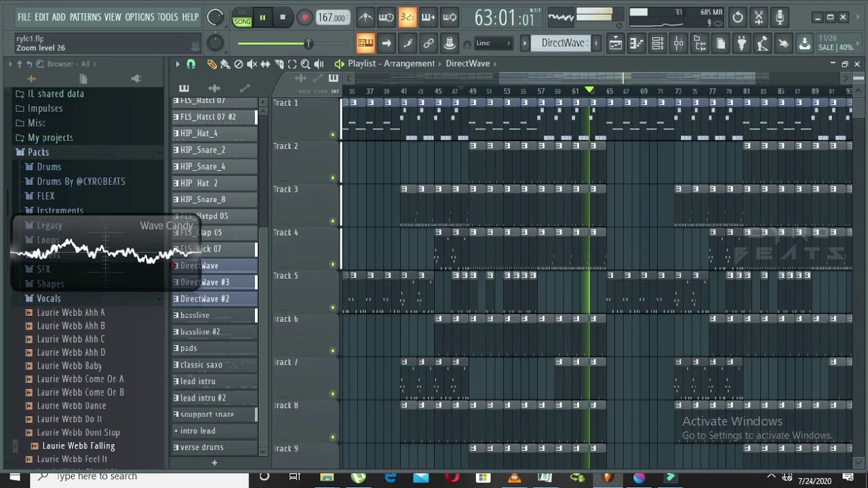Open the Line snap dropdown
This screenshot has height=488, width=868.
click(x=494, y=44)
